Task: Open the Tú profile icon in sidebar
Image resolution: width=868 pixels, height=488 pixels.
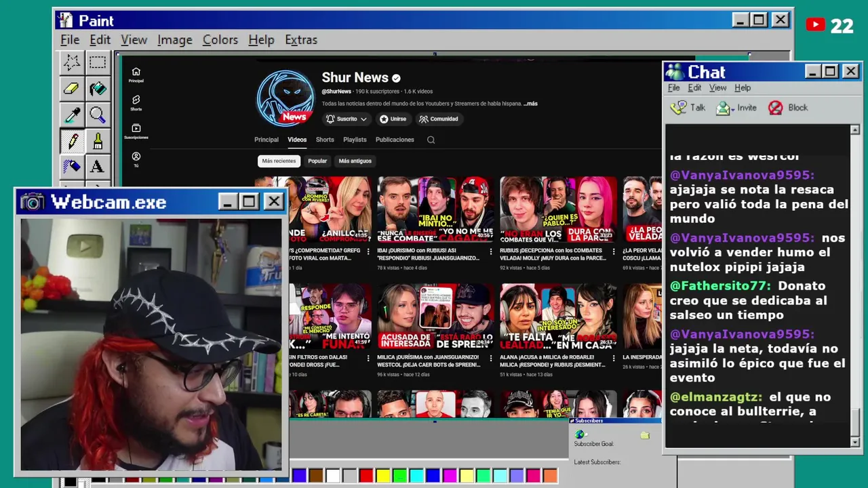Action: click(x=136, y=159)
